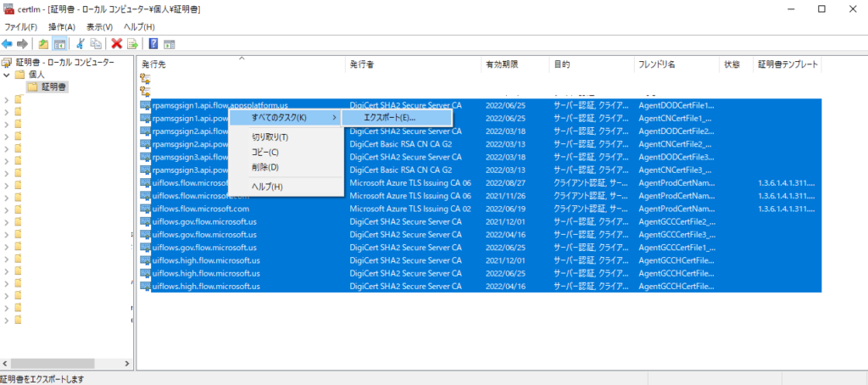The image size is (868, 385).
Task: Click icon of uiflows.high.flow.microsoft.us row expiring 2022/04/16
Action: coord(146,287)
